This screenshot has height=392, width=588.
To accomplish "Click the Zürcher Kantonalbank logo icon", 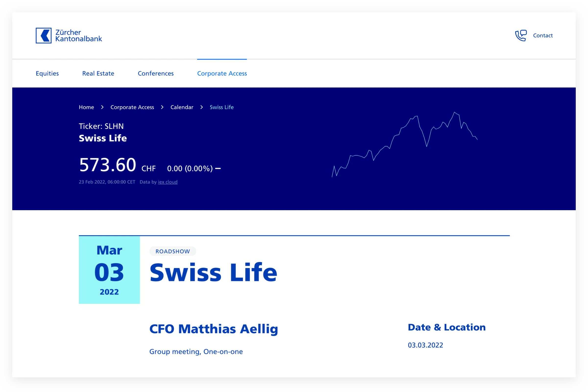I will coord(44,36).
